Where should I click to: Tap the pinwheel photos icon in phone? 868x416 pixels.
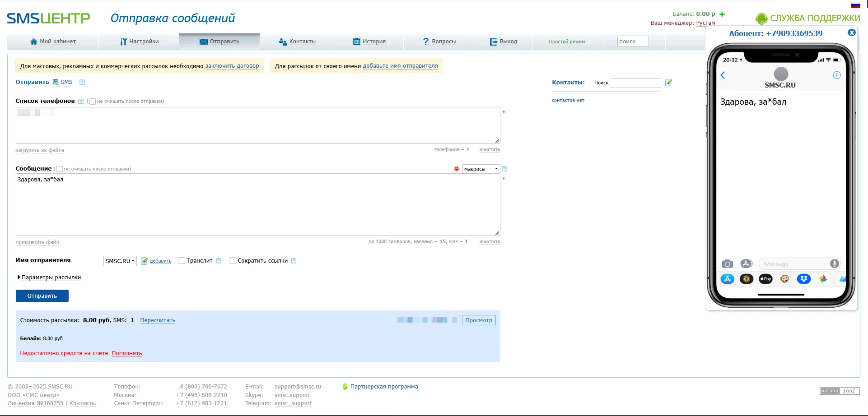pyautogui.click(x=823, y=279)
